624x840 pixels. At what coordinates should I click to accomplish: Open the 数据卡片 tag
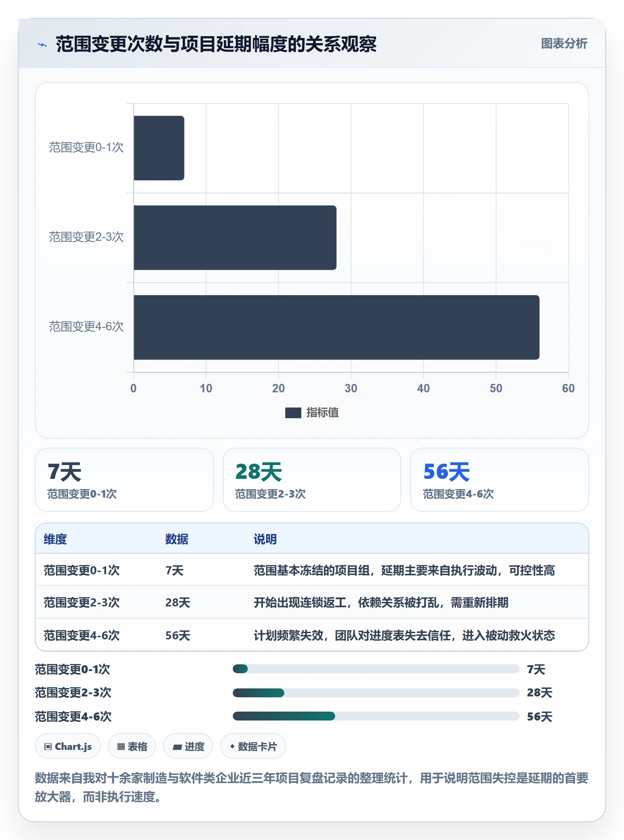coord(253,746)
